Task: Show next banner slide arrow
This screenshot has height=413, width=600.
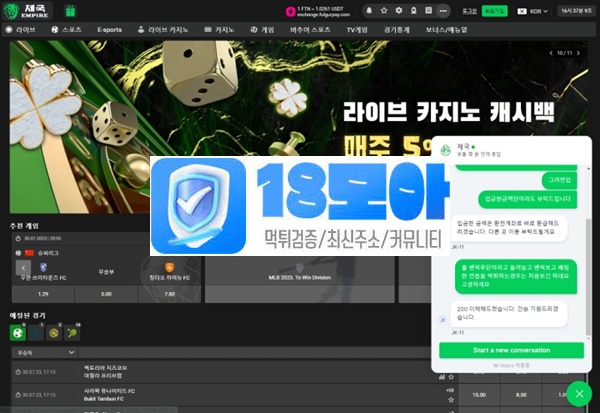Action: (578, 53)
